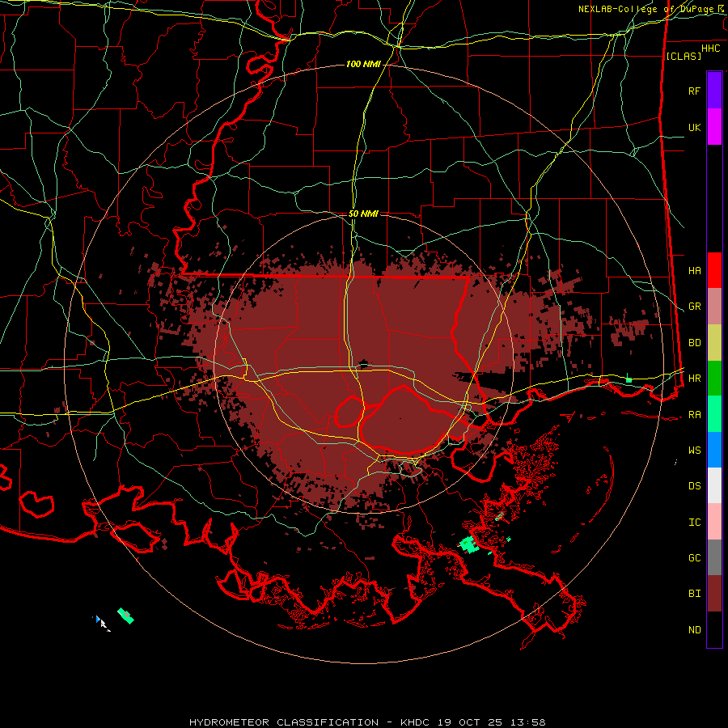728x728 pixels.
Task: Select the light pink IC legend swatch
Action: [x=714, y=522]
